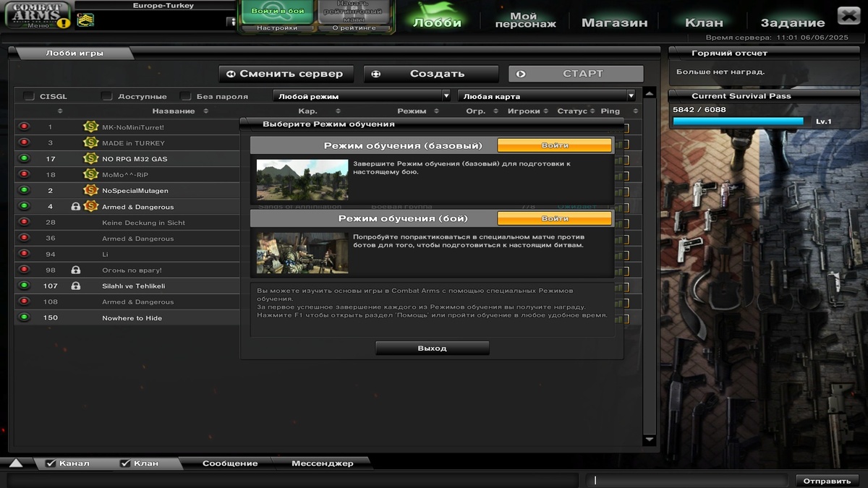
Task: Tick the Без пароля checkbox
Action: pos(186,96)
